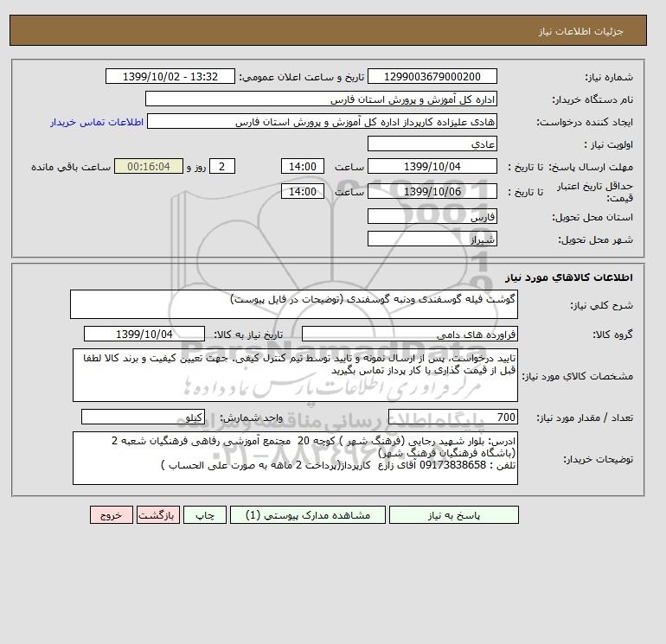The image size is (666, 644).
Task: Click the delivery province field فارس
Action: point(432,216)
